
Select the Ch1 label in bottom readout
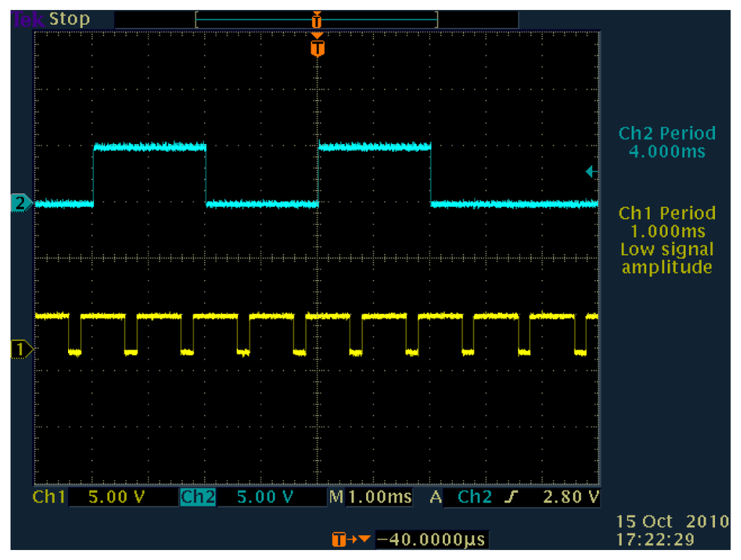coord(49,497)
